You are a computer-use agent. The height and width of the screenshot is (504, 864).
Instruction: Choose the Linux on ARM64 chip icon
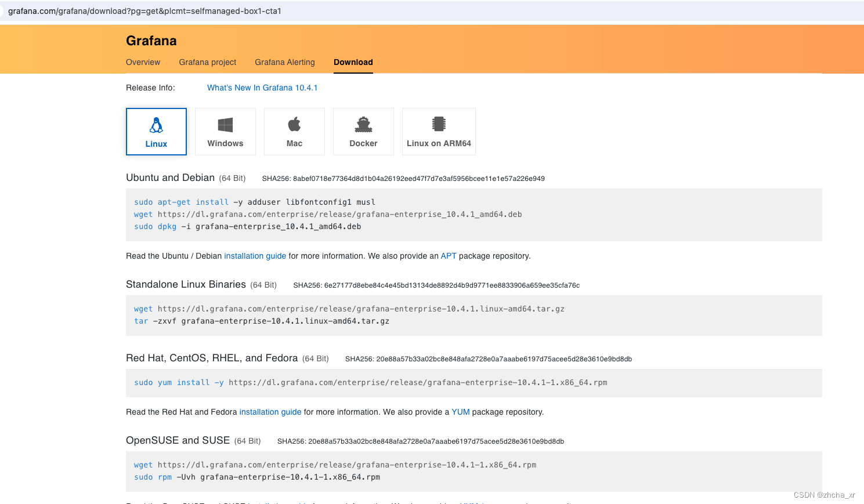[439, 124]
